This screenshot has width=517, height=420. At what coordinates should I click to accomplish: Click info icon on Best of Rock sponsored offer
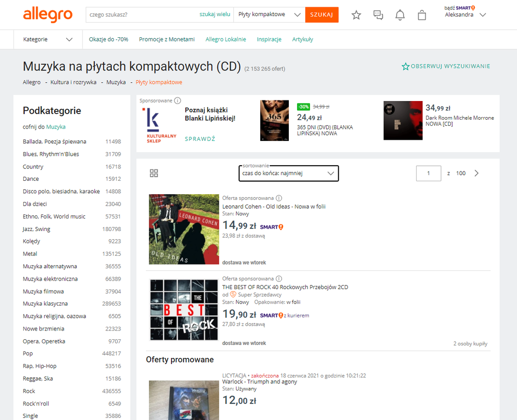coord(279,279)
